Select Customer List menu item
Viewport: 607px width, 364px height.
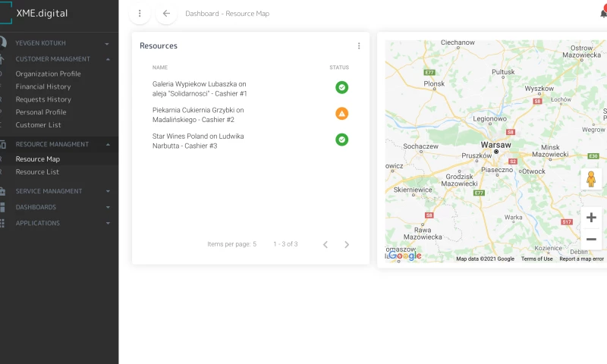pyautogui.click(x=38, y=125)
